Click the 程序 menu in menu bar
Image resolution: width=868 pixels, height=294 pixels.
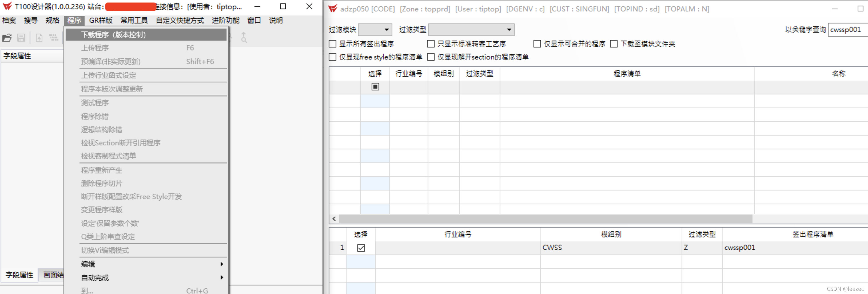point(74,20)
